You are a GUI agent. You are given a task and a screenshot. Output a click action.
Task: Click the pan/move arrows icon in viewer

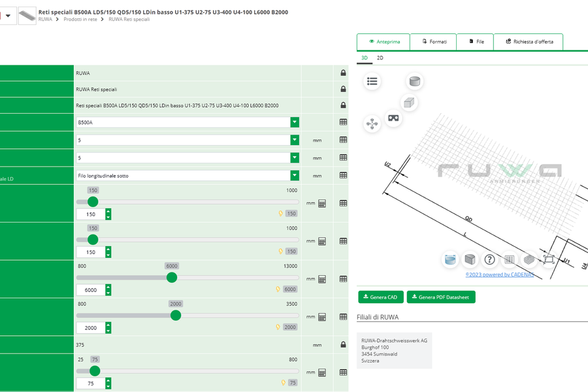pyautogui.click(x=372, y=123)
